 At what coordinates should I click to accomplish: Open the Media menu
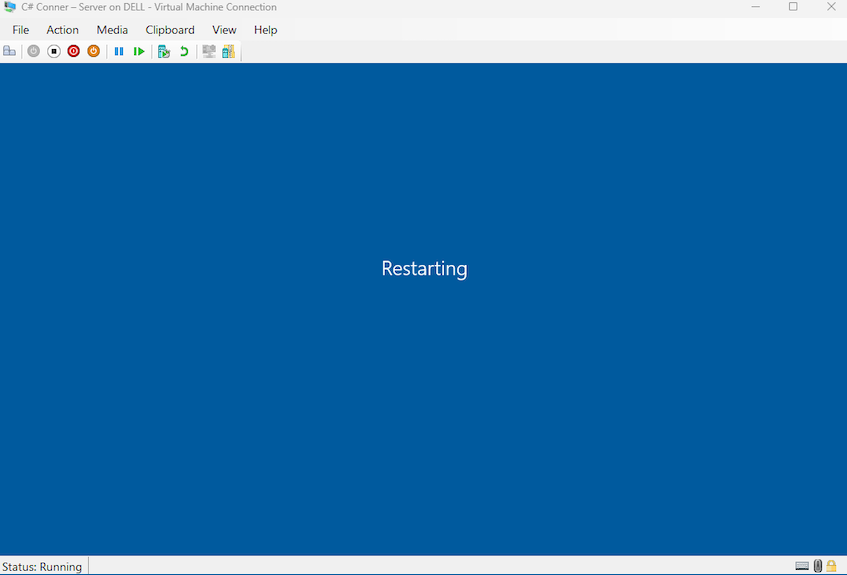(112, 30)
